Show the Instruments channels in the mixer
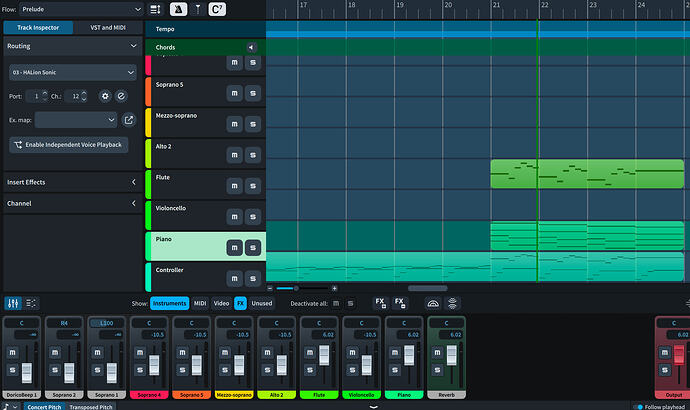The width and height of the screenshot is (690, 410). tap(169, 303)
